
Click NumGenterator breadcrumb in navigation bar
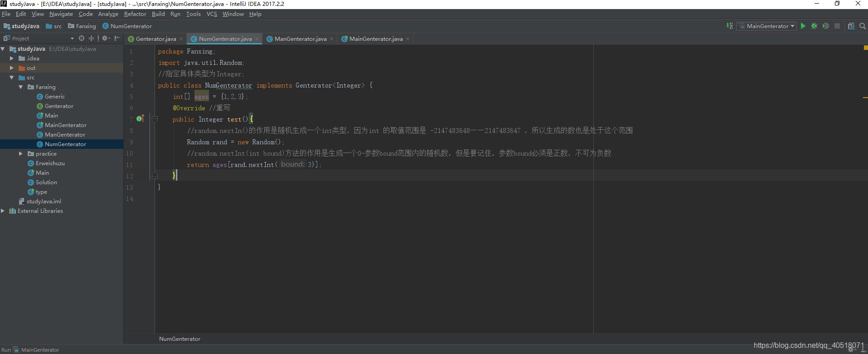127,26
